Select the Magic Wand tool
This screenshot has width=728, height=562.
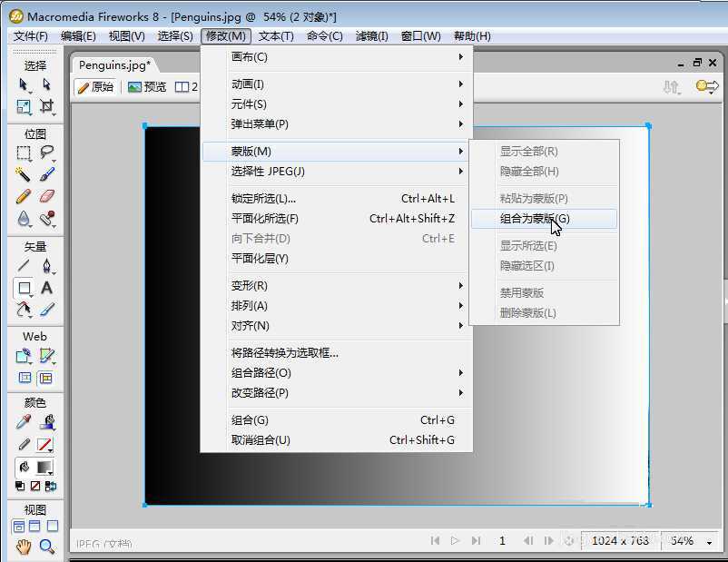tap(21, 173)
